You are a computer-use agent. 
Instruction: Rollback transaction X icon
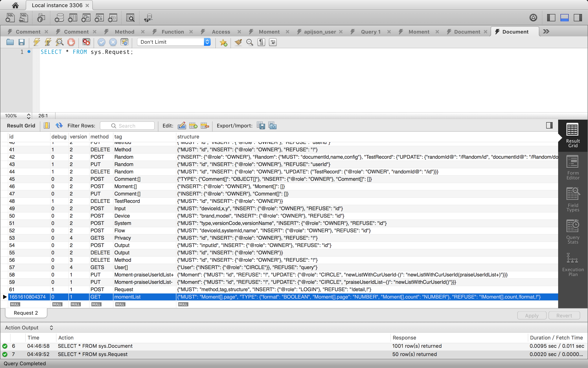click(x=113, y=42)
